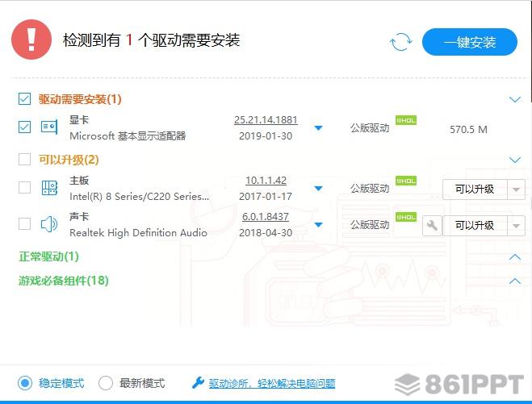Click the red exclamation warning icon
This screenshot has height=404, width=532.
[x=31, y=40]
